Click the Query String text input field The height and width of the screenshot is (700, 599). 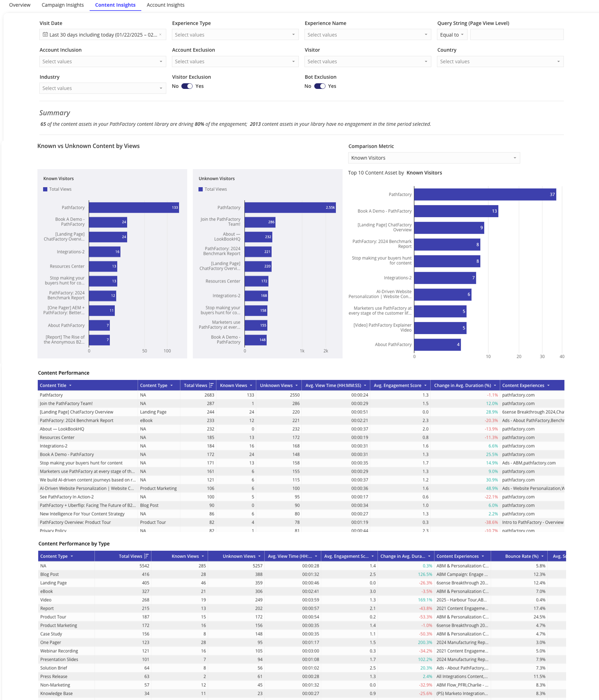click(x=516, y=34)
